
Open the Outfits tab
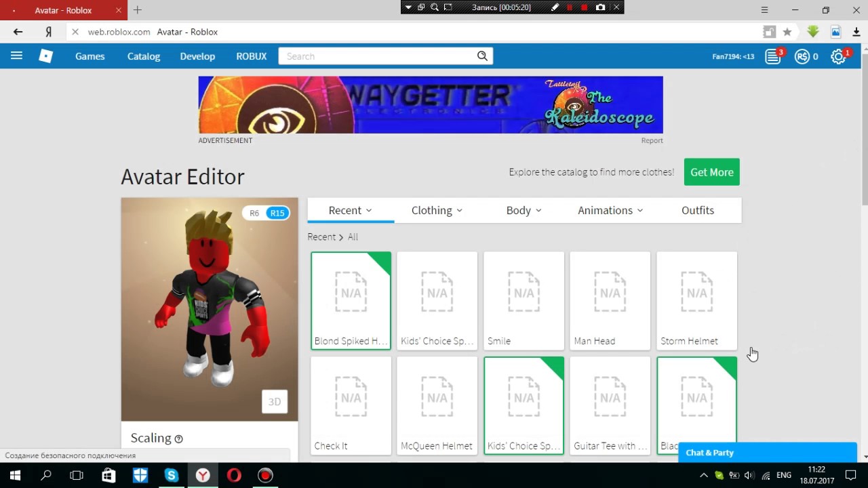[x=698, y=210]
